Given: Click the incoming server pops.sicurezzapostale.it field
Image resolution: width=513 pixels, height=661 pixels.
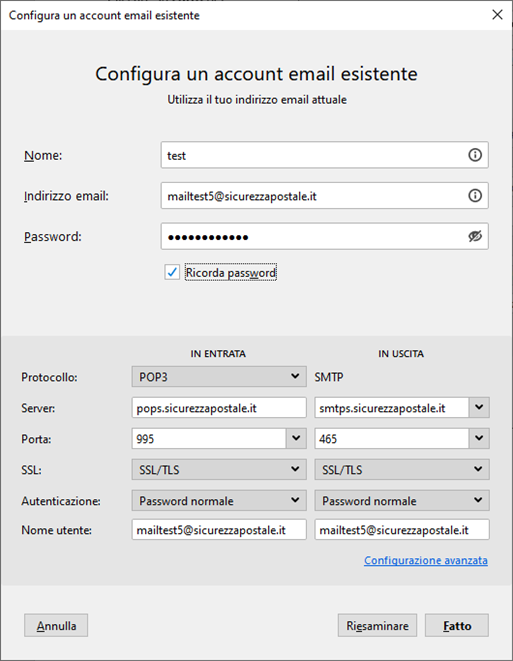Looking at the screenshot, I should 219,408.
